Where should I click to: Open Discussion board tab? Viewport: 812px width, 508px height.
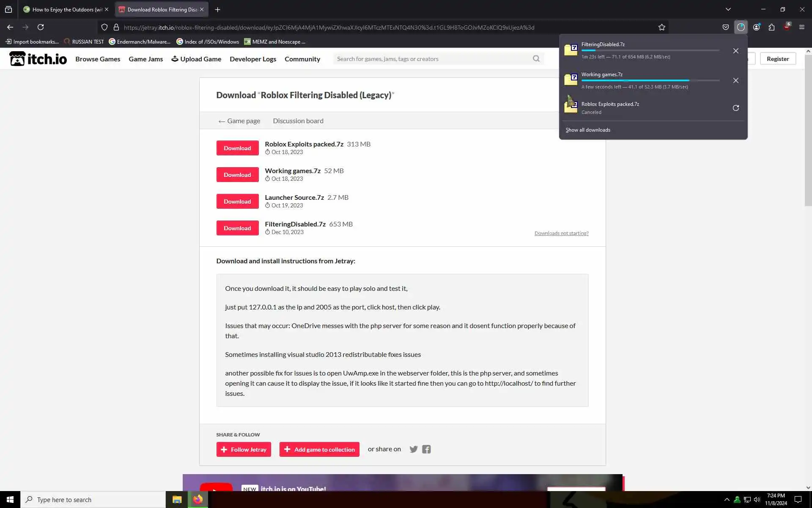[x=298, y=121]
